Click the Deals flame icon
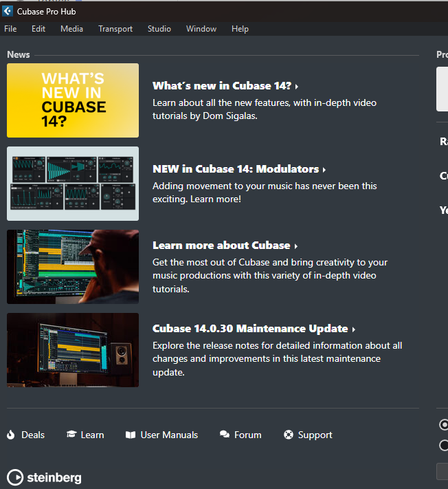The width and height of the screenshot is (448, 489). coord(11,435)
